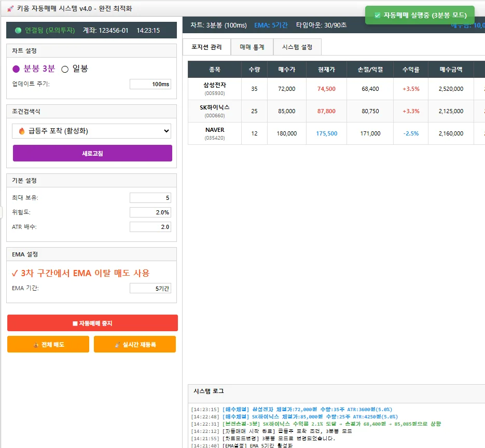Click the broom icon on 실시간 재등록

117,345
